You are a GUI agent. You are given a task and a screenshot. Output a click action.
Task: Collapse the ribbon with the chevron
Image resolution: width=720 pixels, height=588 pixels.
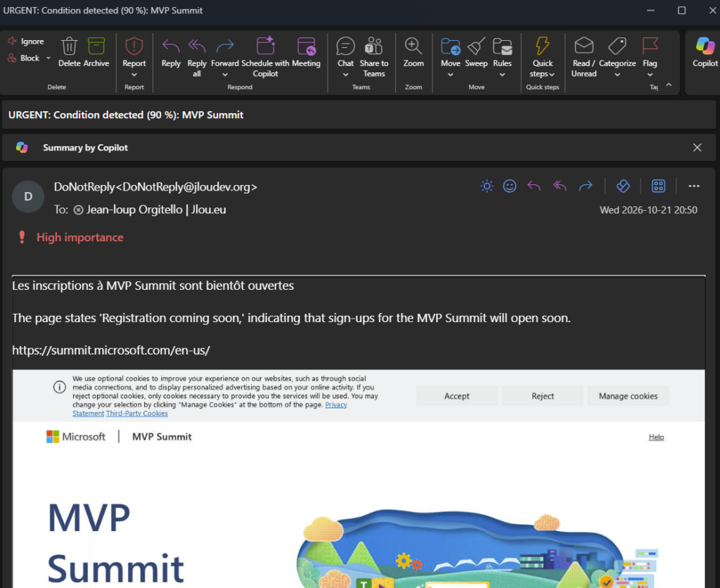pyautogui.click(x=669, y=85)
